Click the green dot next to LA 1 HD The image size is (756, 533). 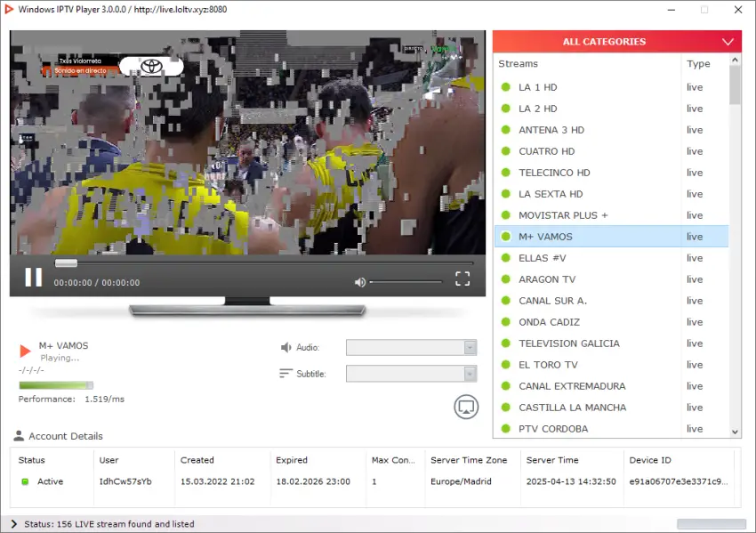pyautogui.click(x=506, y=87)
